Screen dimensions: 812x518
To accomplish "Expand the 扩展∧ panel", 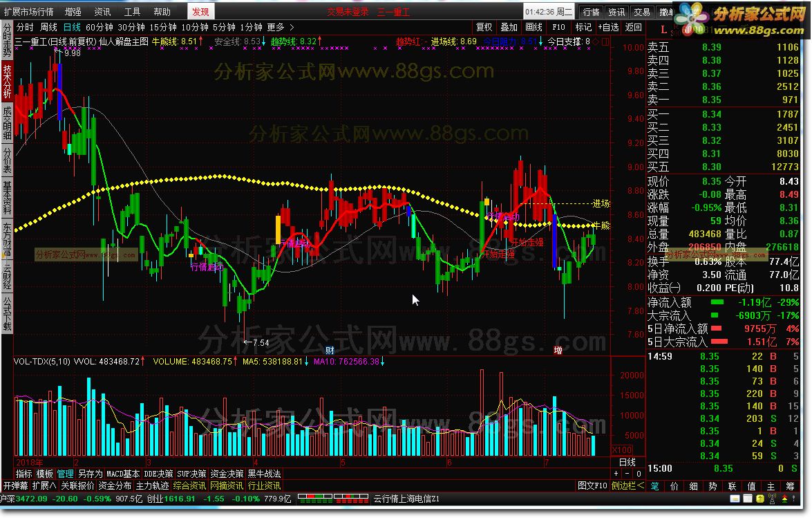I will click(44, 486).
